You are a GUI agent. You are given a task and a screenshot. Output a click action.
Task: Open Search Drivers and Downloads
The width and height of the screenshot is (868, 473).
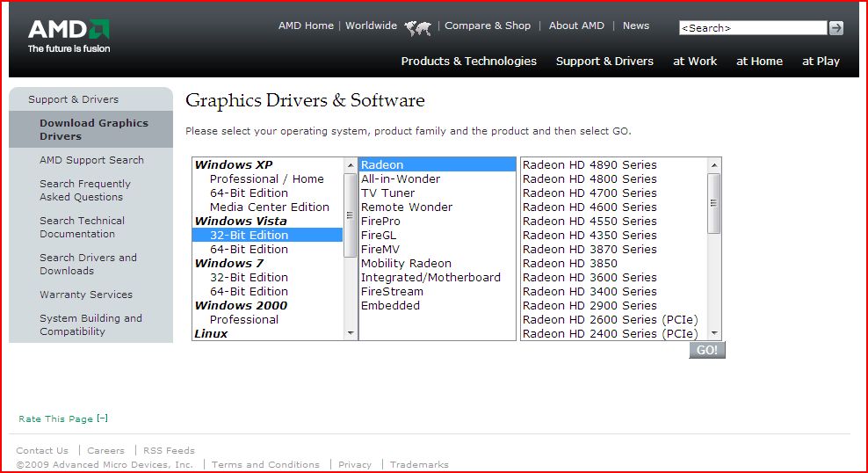(88, 264)
